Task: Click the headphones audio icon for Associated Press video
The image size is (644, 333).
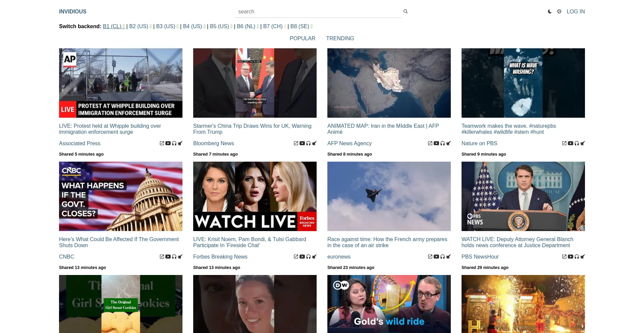Action: [174, 143]
